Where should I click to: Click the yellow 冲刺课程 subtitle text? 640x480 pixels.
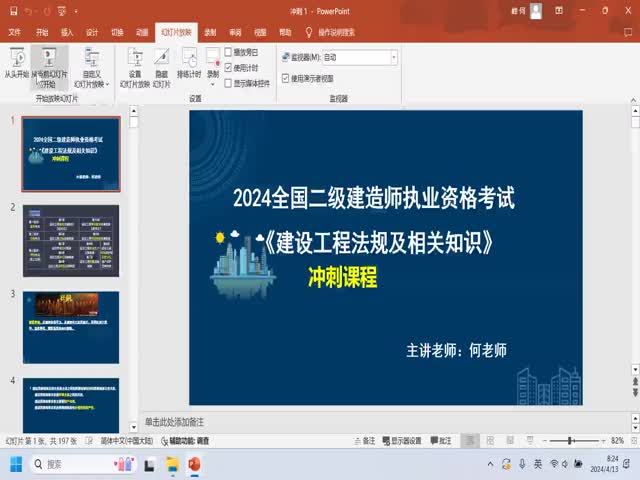click(342, 277)
